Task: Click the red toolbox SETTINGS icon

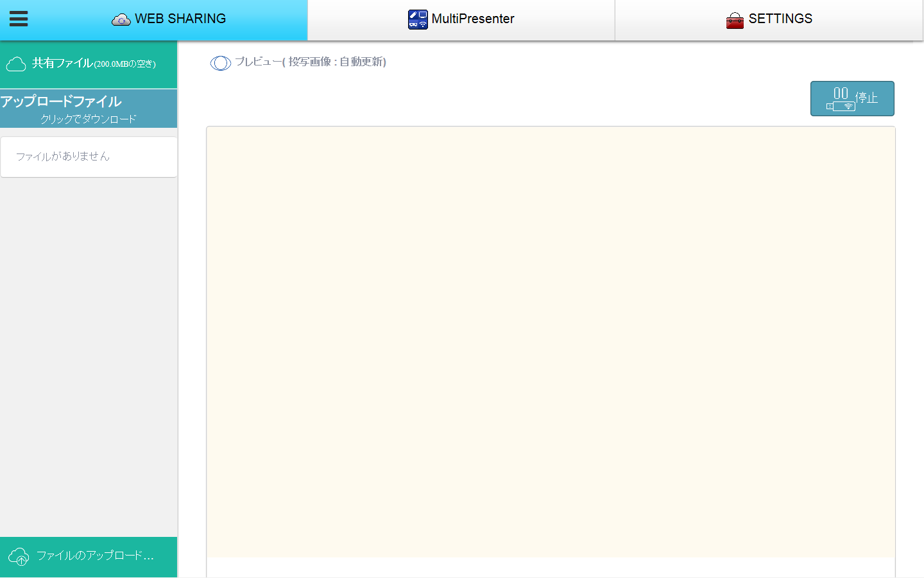Action: [x=735, y=20]
